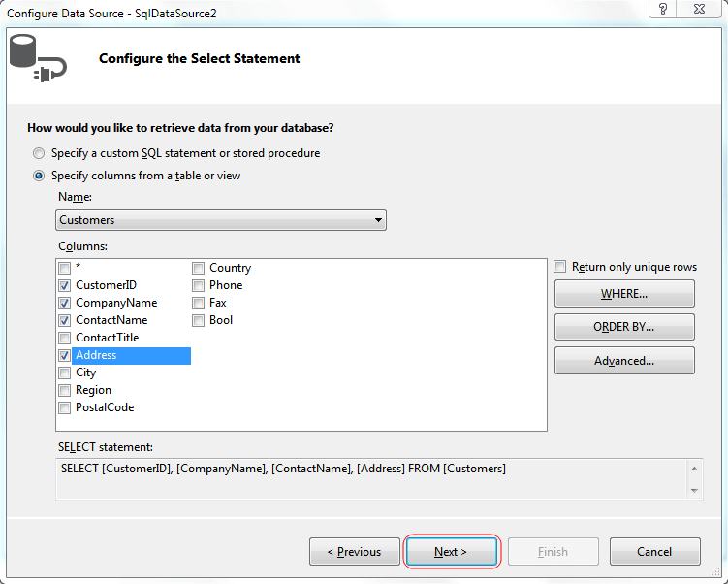Deselect the highlighted Address column checkbox
The image size is (728, 584).
pos(64,355)
